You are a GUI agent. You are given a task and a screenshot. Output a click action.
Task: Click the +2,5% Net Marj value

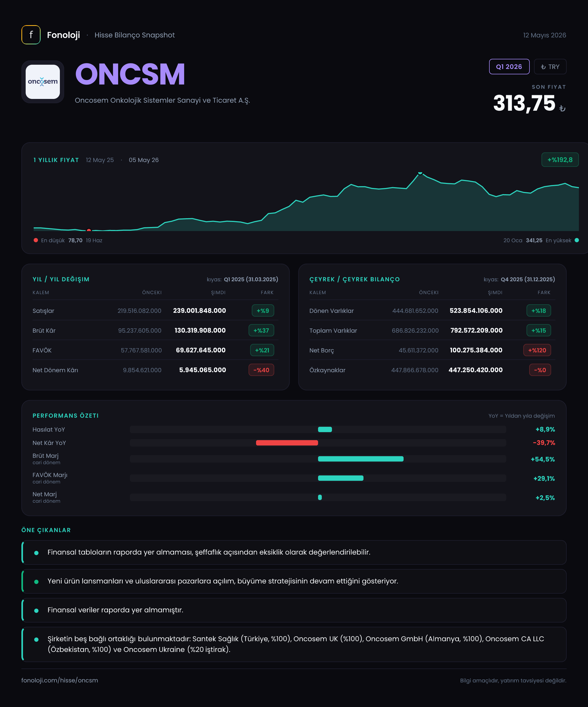pos(545,498)
